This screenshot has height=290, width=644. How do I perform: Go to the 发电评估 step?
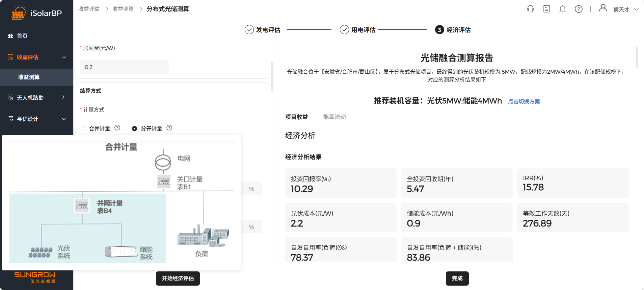pyautogui.click(x=262, y=30)
